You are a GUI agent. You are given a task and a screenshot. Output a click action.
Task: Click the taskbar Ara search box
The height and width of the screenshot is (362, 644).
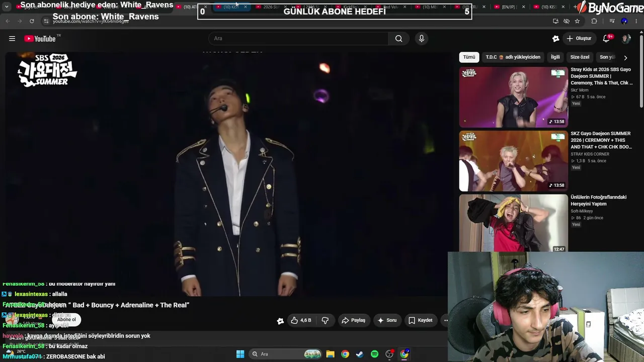click(286, 354)
